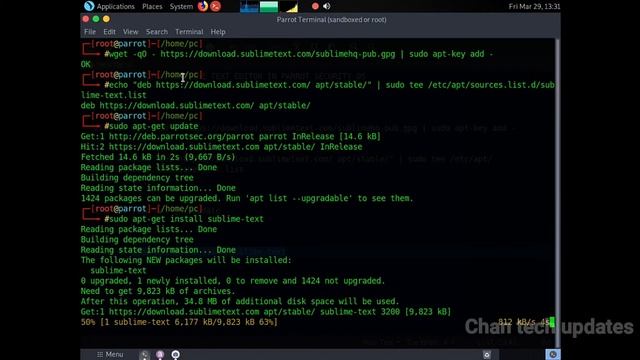
Task: Open the Menu button in bottom panel
Action: point(110,354)
